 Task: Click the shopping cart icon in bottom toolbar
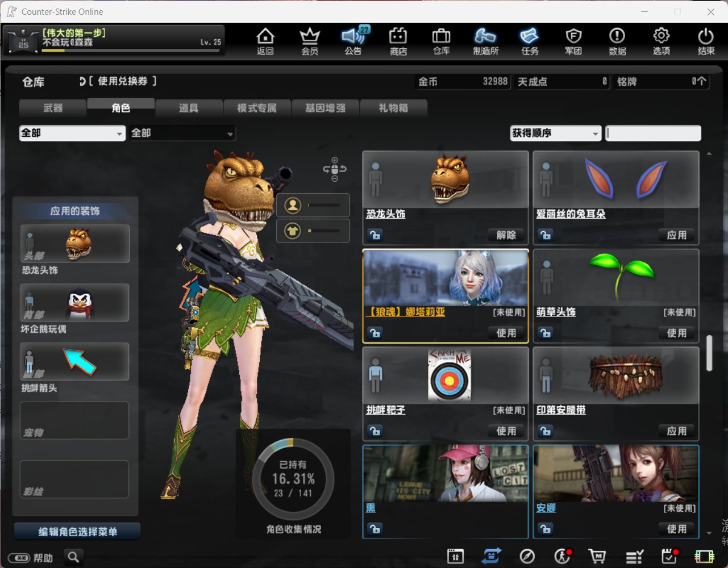pyautogui.click(x=597, y=556)
